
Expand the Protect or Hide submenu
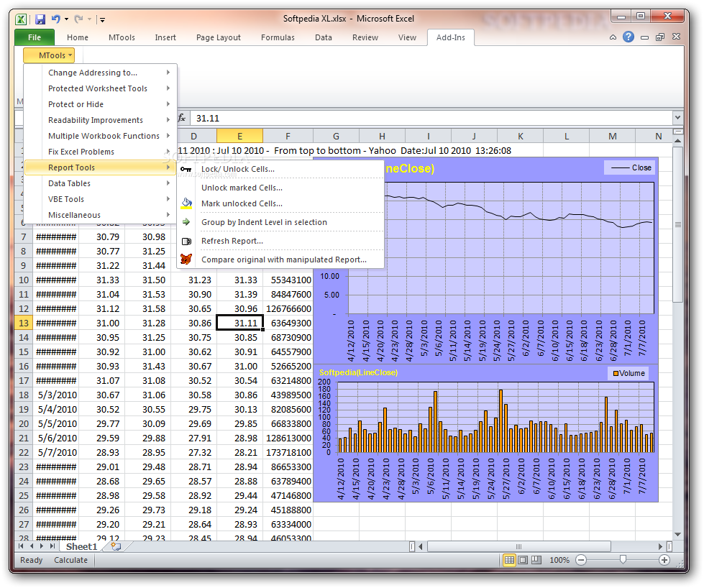point(101,104)
